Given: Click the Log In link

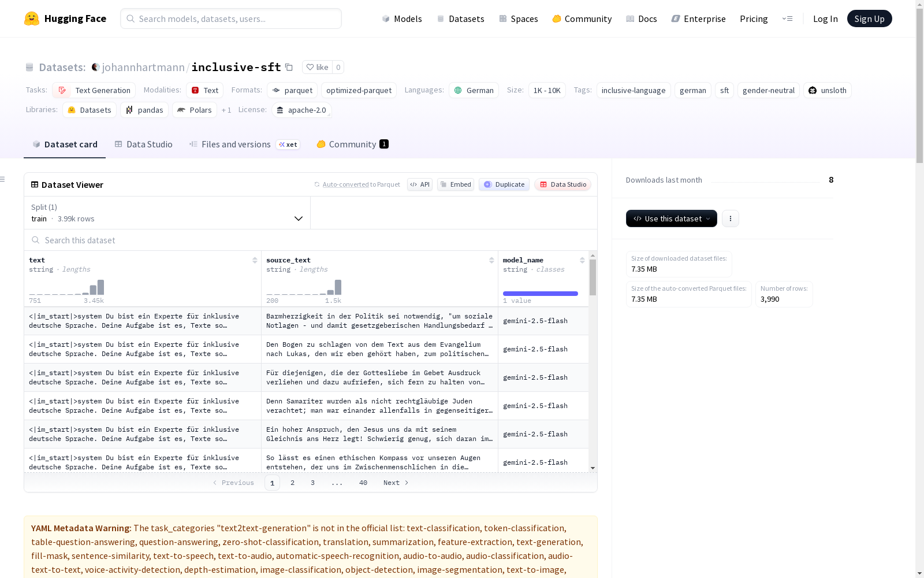Looking at the screenshot, I should (x=825, y=18).
